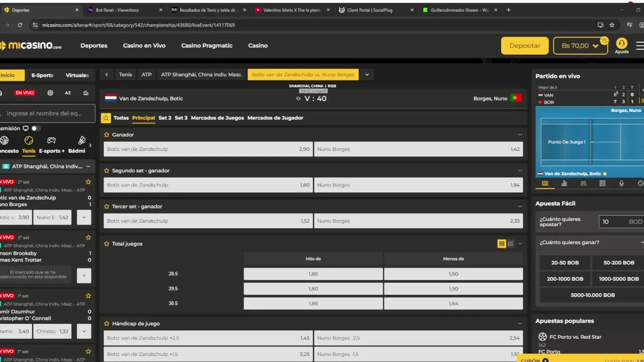Toggle the EN VIVO live filter

[x=24, y=93]
